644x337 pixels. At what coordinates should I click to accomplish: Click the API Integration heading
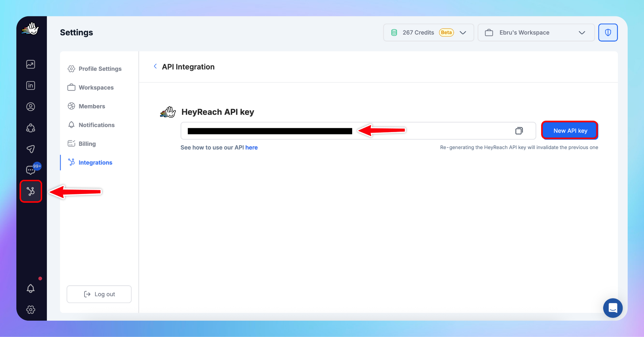tap(188, 67)
